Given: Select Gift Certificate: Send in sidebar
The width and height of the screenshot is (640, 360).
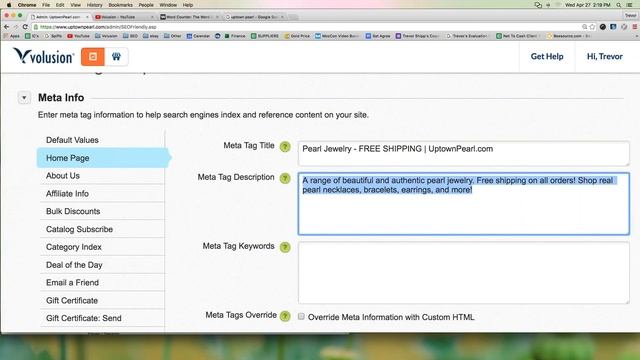Looking at the screenshot, I should [x=102, y=318].
